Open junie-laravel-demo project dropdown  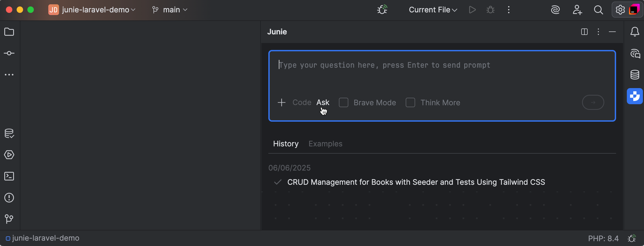coord(92,10)
